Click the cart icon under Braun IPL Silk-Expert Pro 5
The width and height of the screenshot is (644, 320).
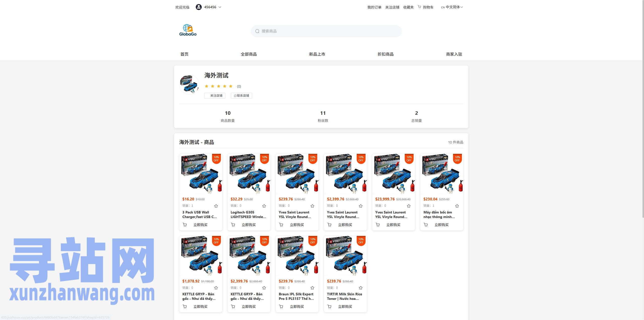click(281, 307)
